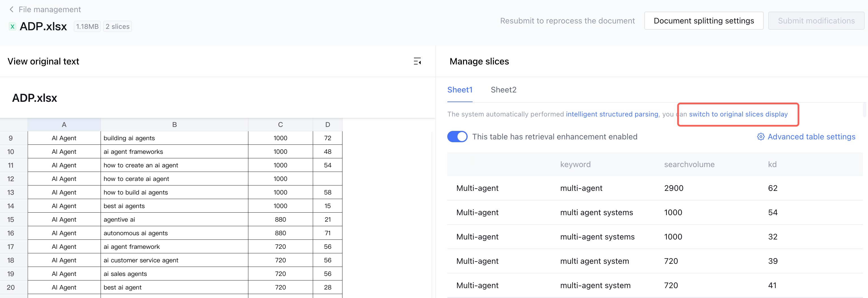Click the 2 slices badge

click(x=117, y=26)
